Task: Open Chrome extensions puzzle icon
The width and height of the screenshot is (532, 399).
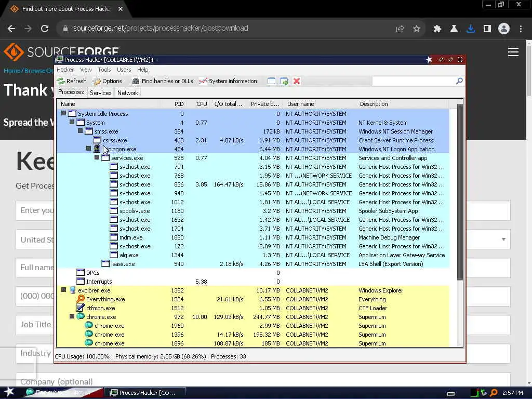Action: click(x=437, y=29)
